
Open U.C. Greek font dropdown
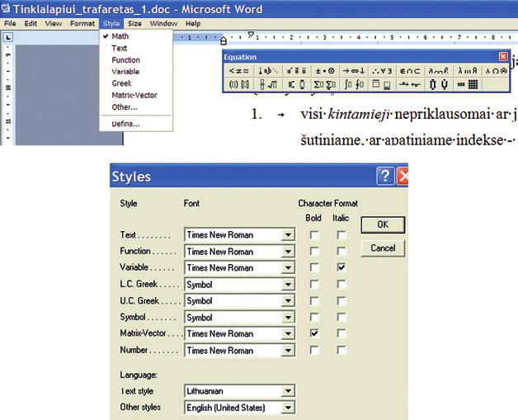click(x=288, y=300)
